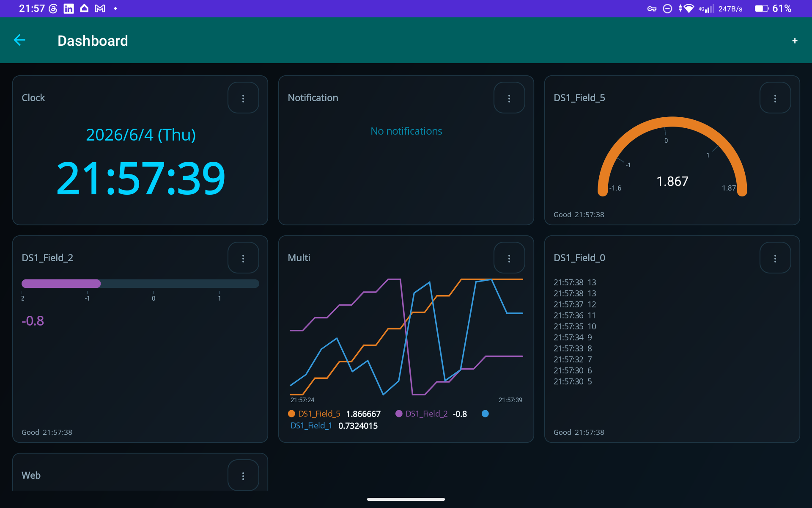Tap the log row 21:57:37 12
Screen dimensions: 812x508
(x=575, y=304)
